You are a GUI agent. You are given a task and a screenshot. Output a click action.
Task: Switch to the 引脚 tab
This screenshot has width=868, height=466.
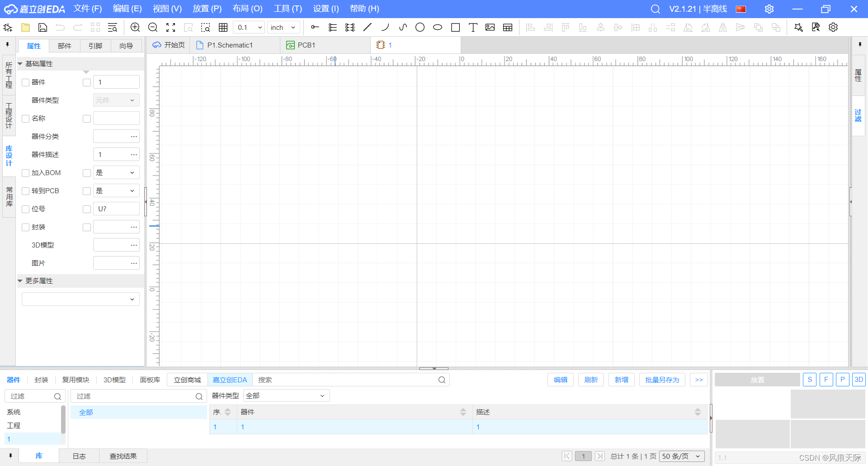coord(95,46)
